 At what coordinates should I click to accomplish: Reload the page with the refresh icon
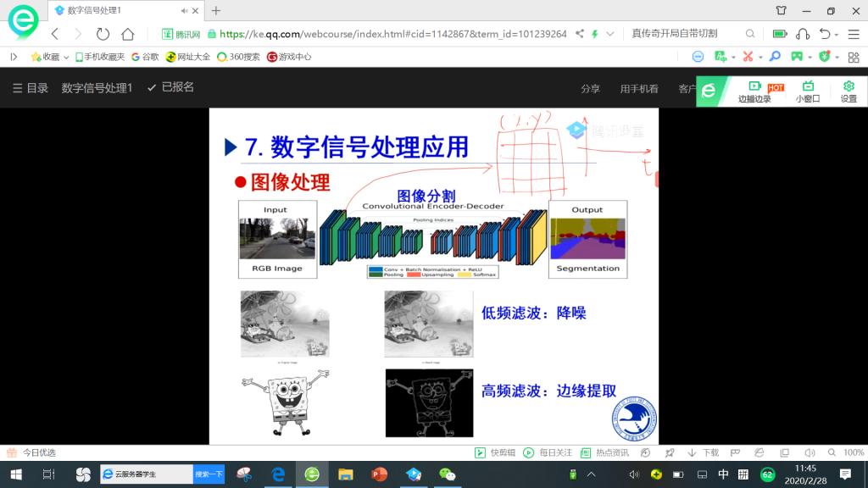point(103,34)
